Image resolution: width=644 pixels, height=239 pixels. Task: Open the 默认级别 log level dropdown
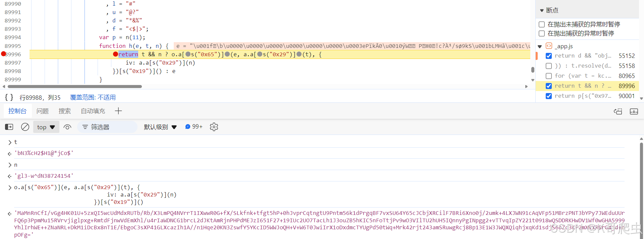click(x=160, y=127)
